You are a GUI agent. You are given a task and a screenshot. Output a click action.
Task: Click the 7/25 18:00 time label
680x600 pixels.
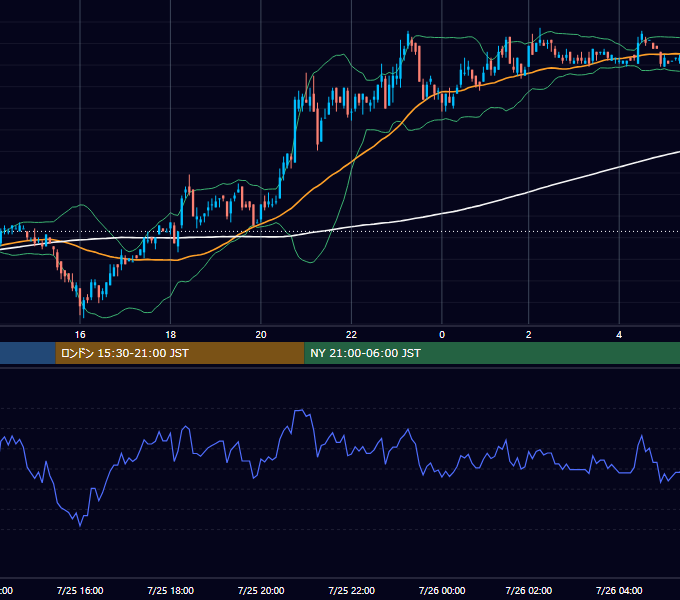170,590
